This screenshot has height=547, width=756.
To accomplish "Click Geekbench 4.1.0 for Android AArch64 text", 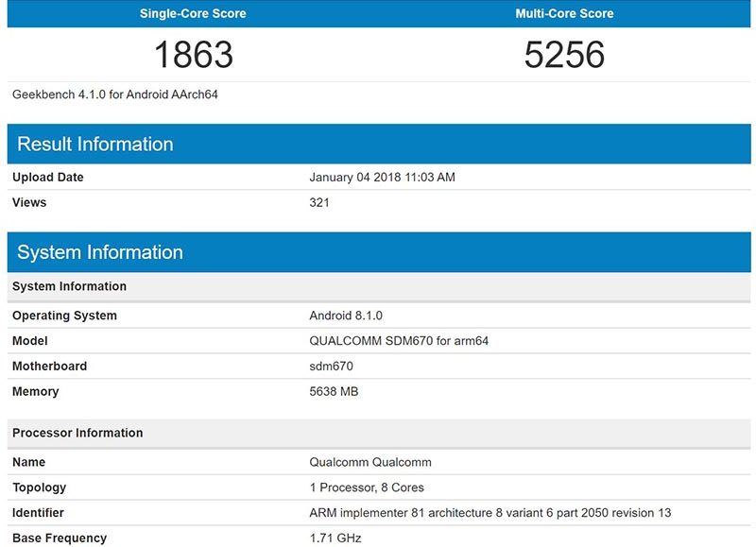I will pos(114,94).
